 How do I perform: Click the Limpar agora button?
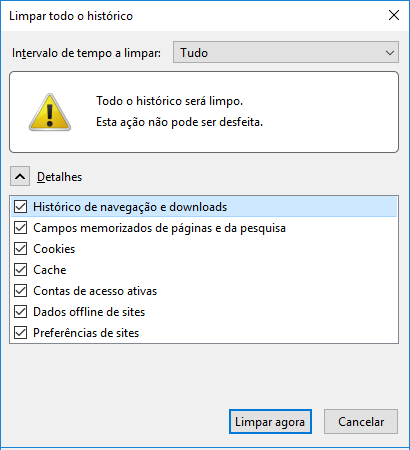[270, 422]
